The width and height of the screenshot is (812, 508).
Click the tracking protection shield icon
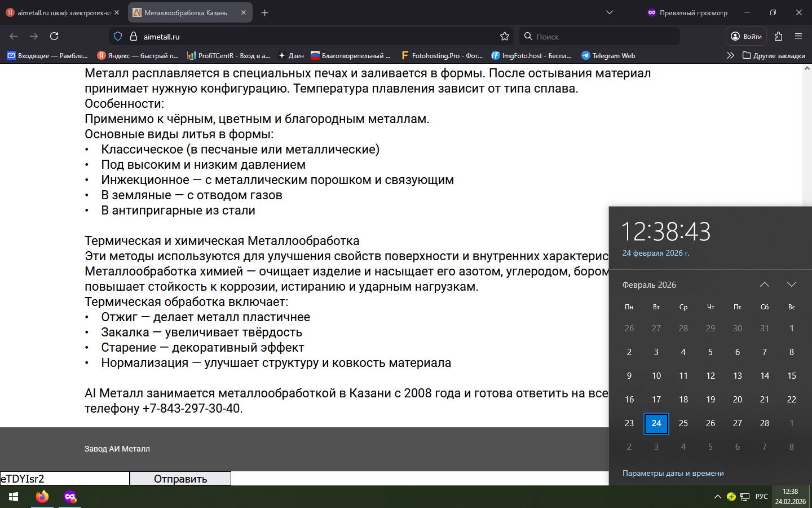(118, 36)
